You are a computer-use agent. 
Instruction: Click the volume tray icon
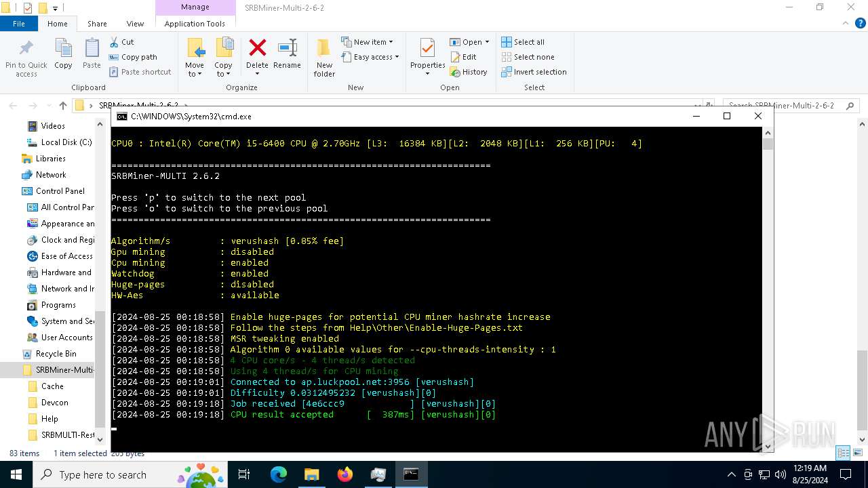[780, 474]
